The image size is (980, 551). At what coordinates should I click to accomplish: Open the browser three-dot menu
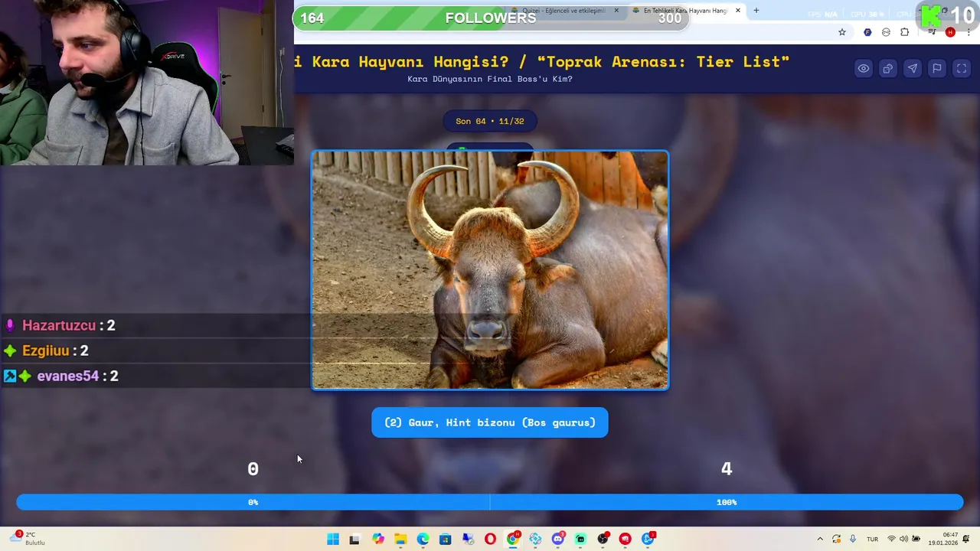click(969, 32)
